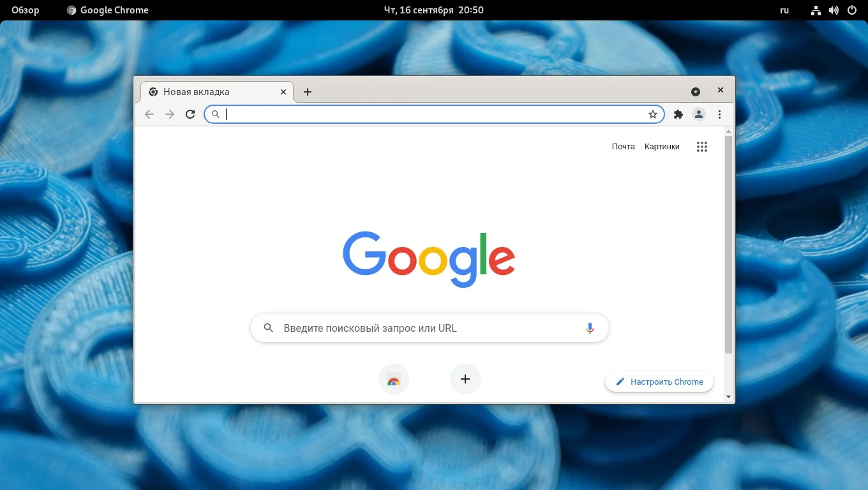
Task: Open Обзор in the top bar
Action: tap(25, 10)
